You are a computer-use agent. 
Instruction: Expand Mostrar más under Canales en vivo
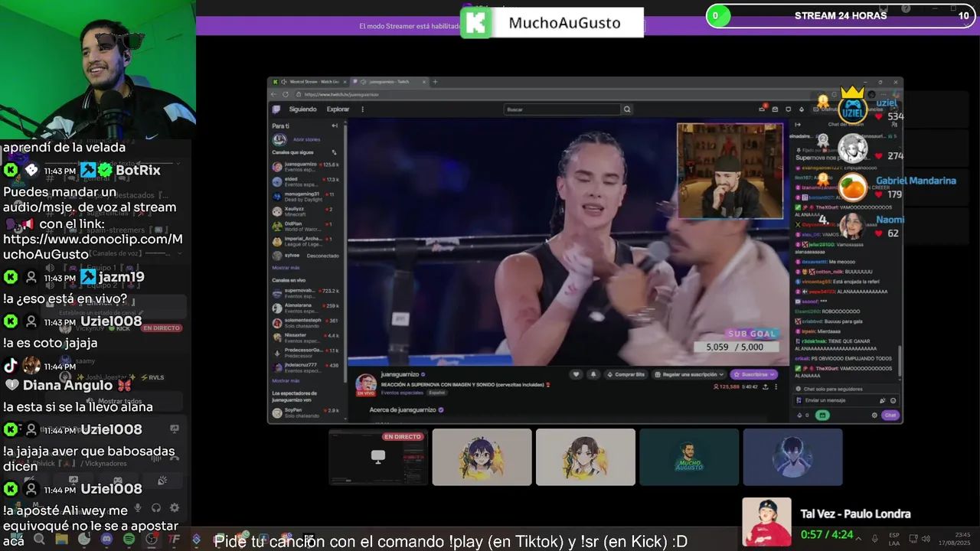point(286,380)
